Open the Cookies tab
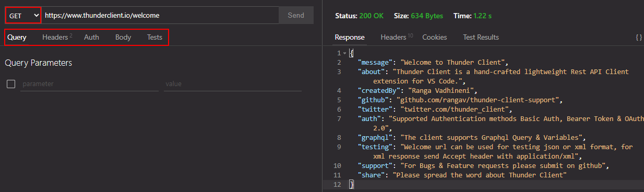This screenshot has height=192, width=644. (x=435, y=37)
